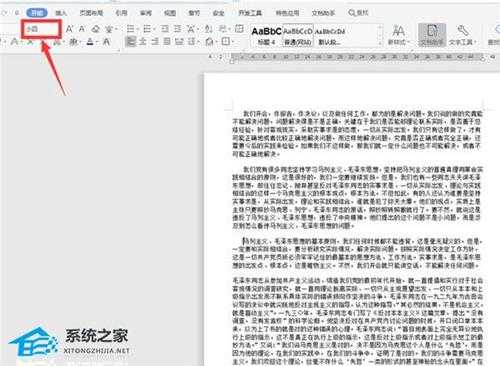This screenshot has width=500, height=366.
Task: Expand the font color dropdown arrow
Action: [x=97, y=42]
